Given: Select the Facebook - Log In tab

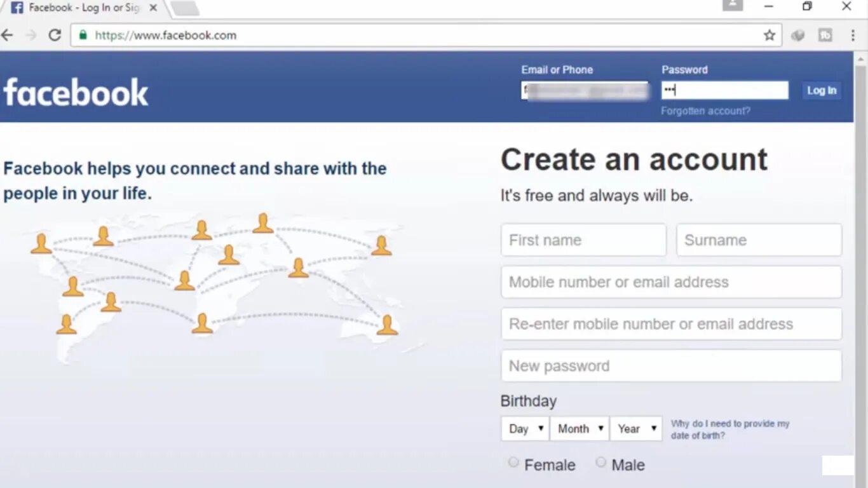Looking at the screenshot, I should click(84, 8).
